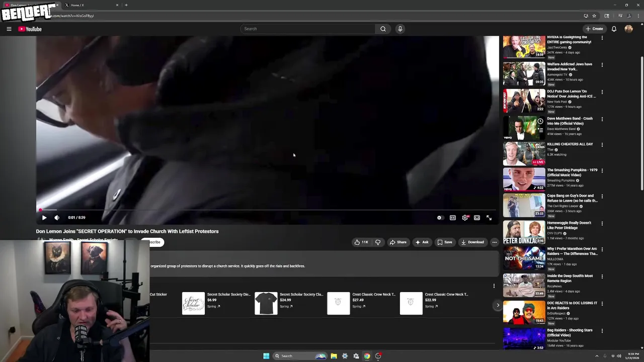Screen dimensions: 644x362
Task: Open NVIDIA Gaslighting video thumbnail
Action: [x=524, y=47]
